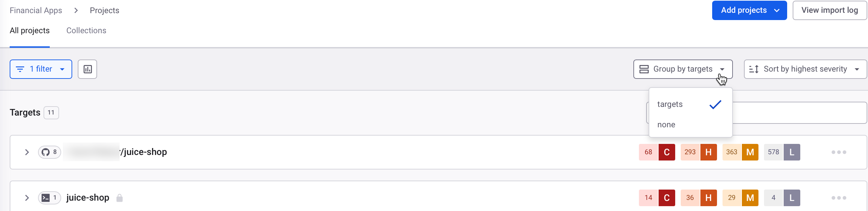Open the bar chart report icon next to filters
Screen dimensions: 868x211
87,69
